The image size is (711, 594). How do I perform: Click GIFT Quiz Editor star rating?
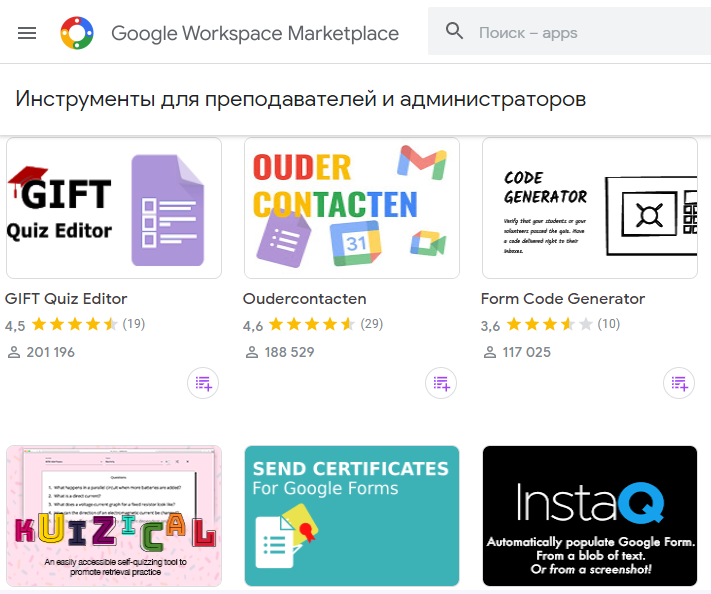[75, 325]
